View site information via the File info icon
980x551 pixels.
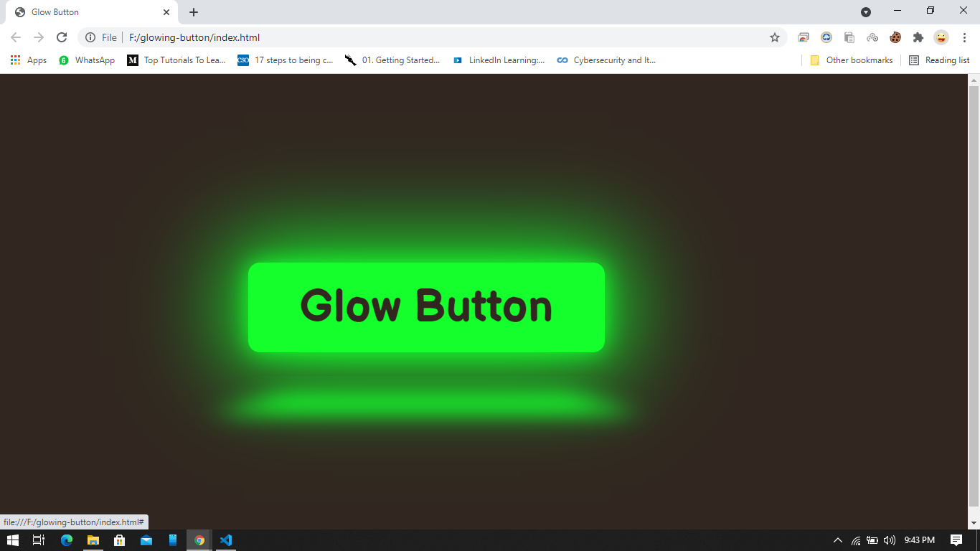click(x=90, y=37)
